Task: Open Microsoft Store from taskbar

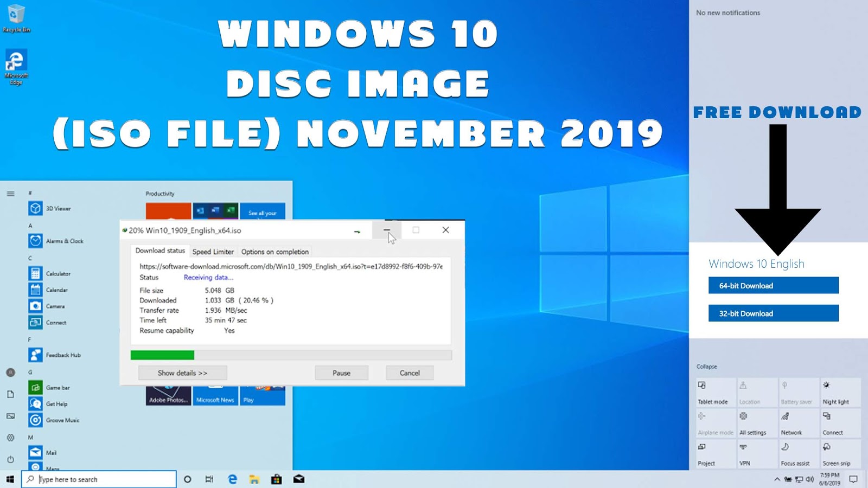Action: click(x=277, y=479)
